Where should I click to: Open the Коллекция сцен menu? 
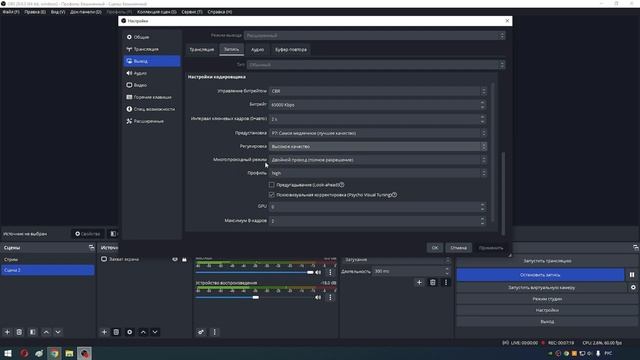(157, 12)
